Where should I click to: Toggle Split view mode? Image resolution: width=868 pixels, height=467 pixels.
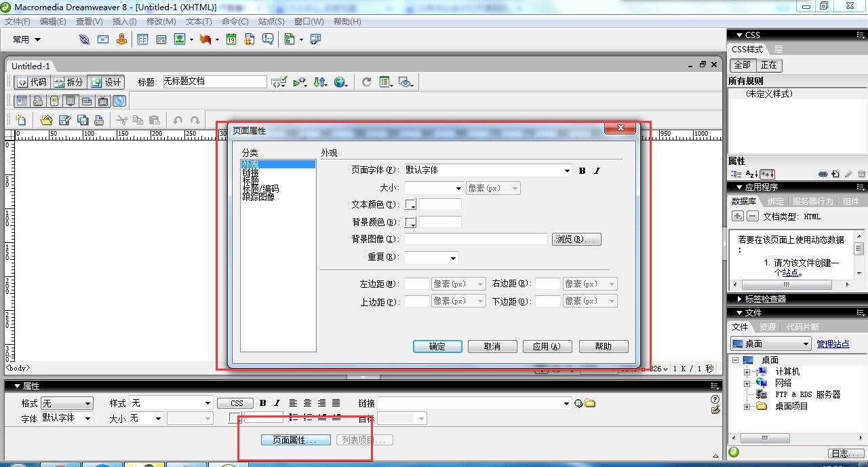click(68, 82)
